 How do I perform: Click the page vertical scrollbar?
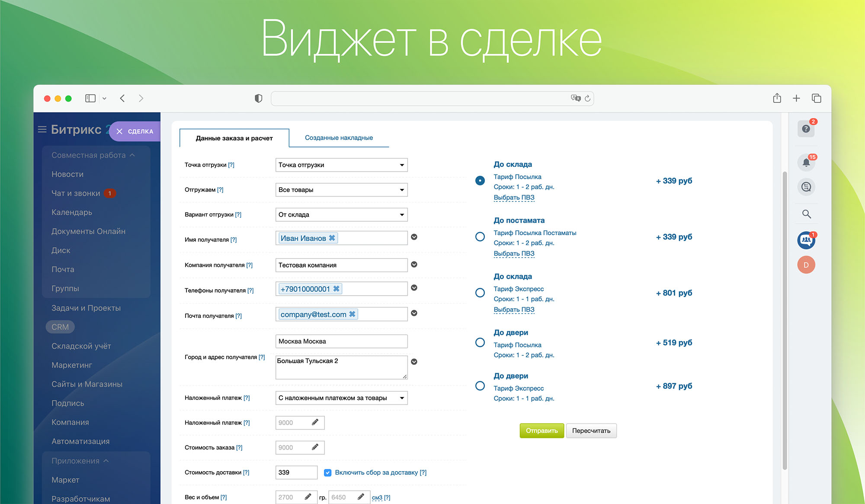click(785, 320)
